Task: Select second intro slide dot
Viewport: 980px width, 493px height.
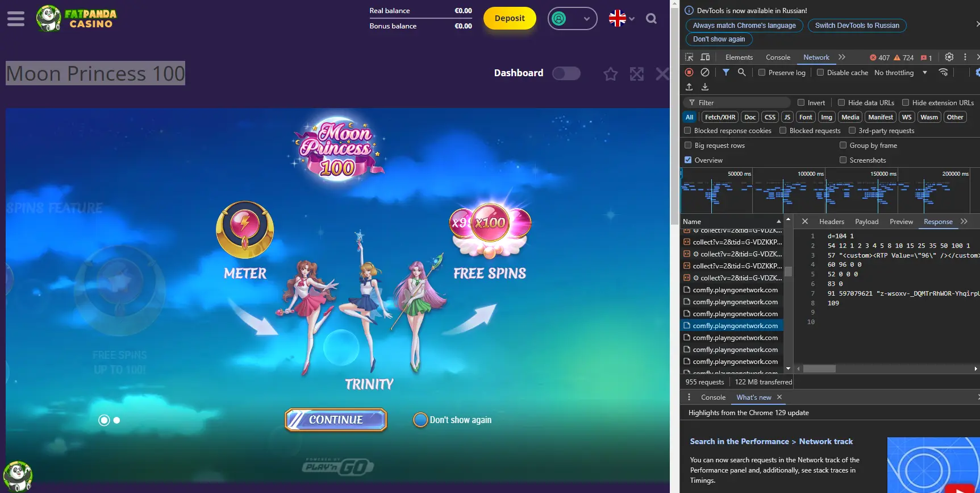Action: 116,420
